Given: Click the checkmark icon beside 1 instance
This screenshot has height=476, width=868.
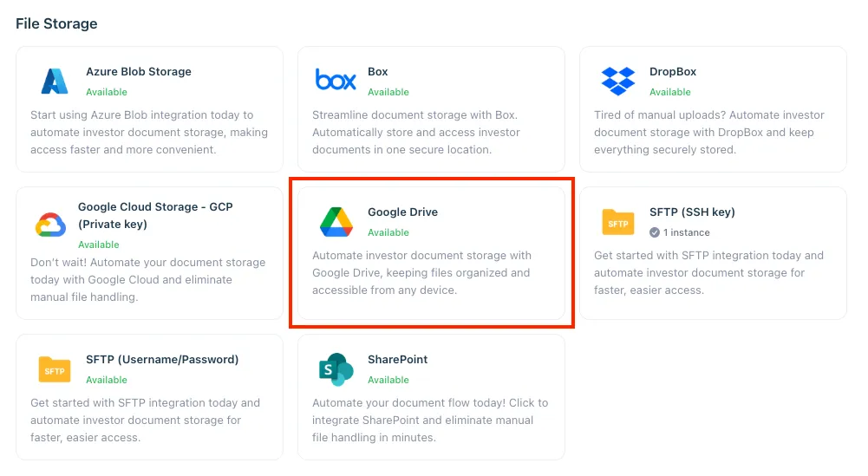Looking at the screenshot, I should click(655, 232).
